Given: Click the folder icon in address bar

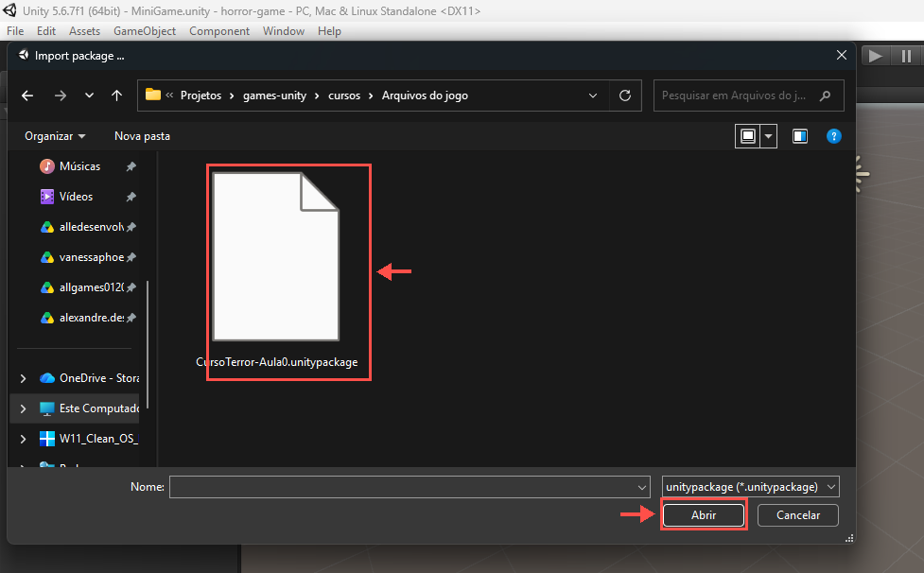Looking at the screenshot, I should [153, 95].
